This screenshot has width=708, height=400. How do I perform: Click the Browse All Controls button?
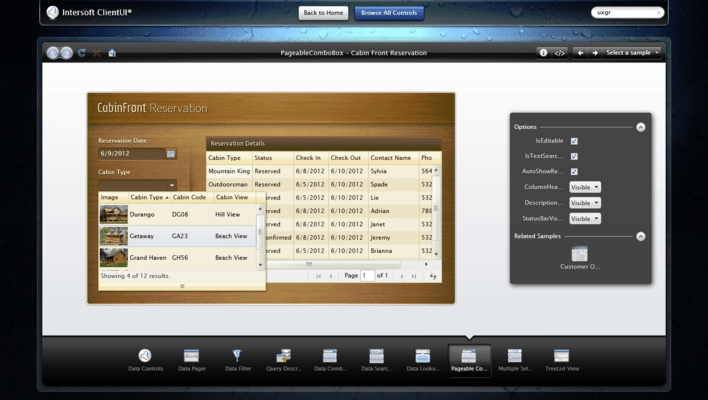391,13
